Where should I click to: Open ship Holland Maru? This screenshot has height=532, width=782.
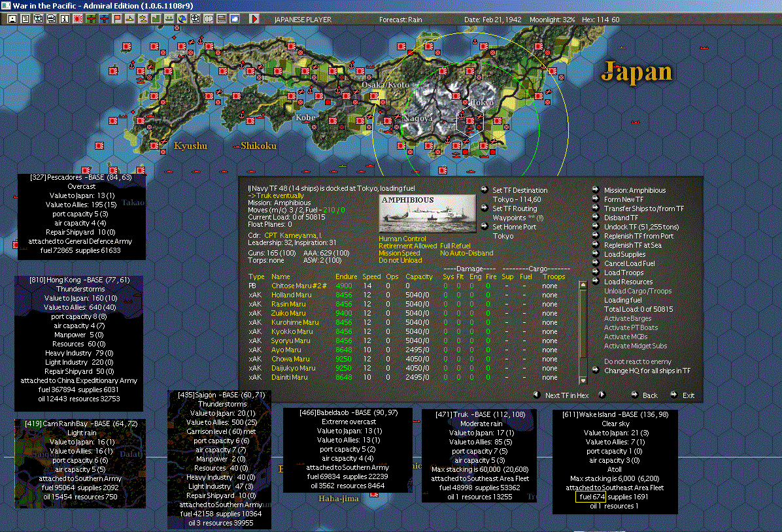pyautogui.click(x=291, y=295)
